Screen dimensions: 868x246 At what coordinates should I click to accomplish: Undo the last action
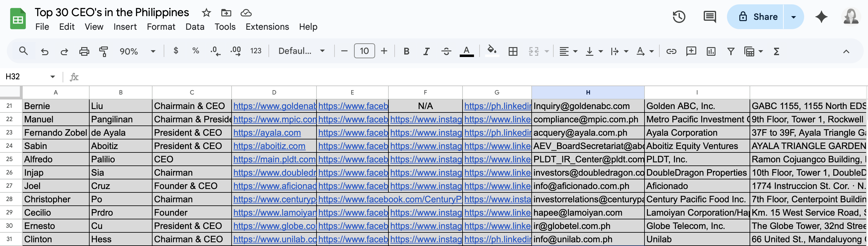click(44, 51)
